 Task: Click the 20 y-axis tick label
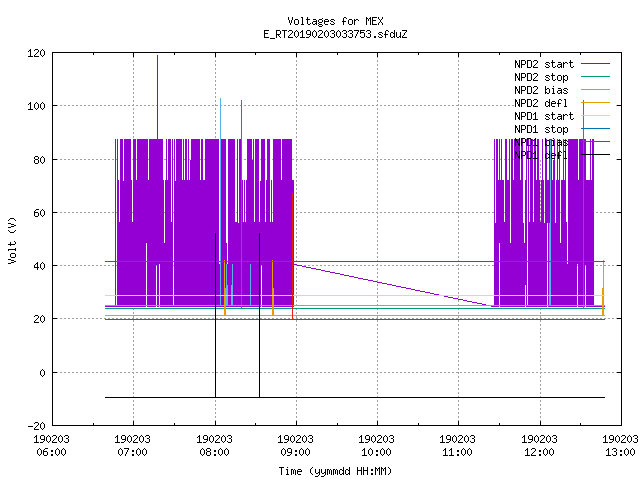pos(40,319)
